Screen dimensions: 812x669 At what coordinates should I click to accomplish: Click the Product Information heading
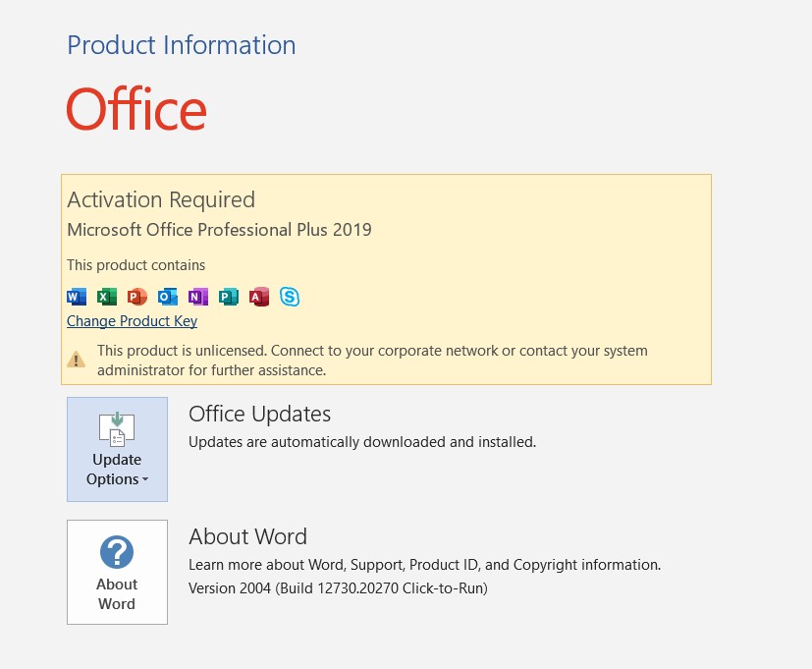point(182,45)
